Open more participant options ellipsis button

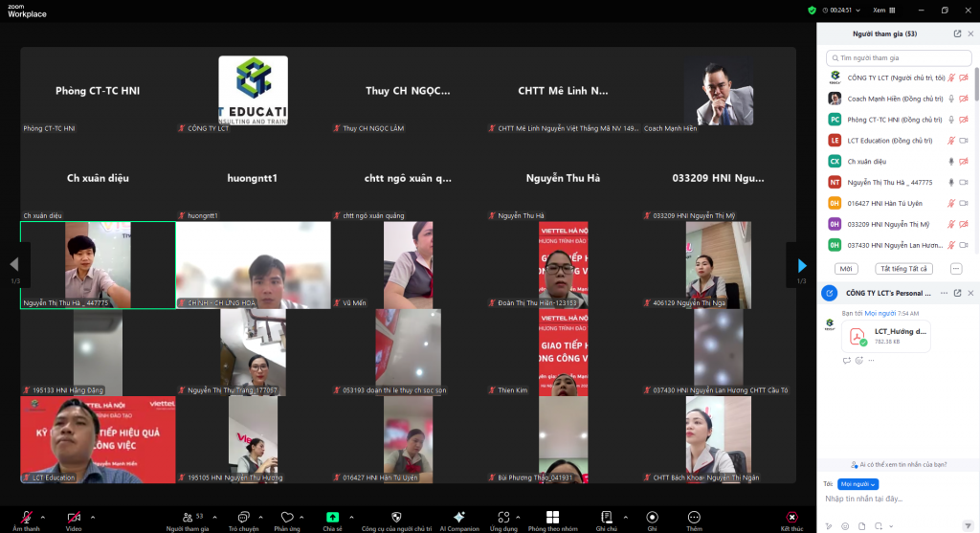click(x=956, y=269)
